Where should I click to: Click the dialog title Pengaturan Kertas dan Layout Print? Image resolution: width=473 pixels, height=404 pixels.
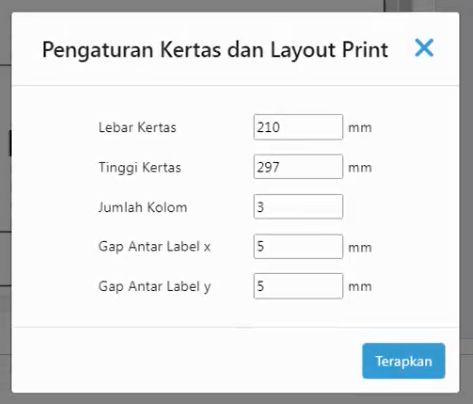(x=215, y=50)
